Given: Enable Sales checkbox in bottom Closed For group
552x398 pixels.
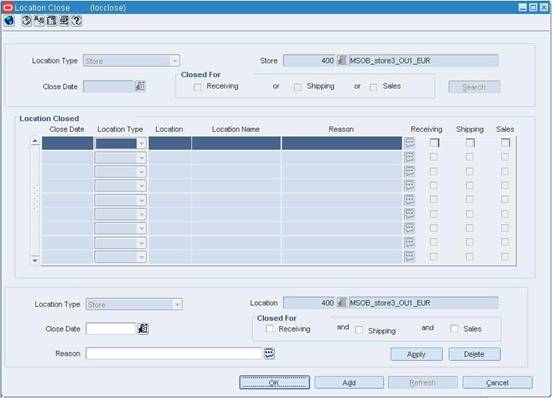Looking at the screenshot, I should click(454, 329).
